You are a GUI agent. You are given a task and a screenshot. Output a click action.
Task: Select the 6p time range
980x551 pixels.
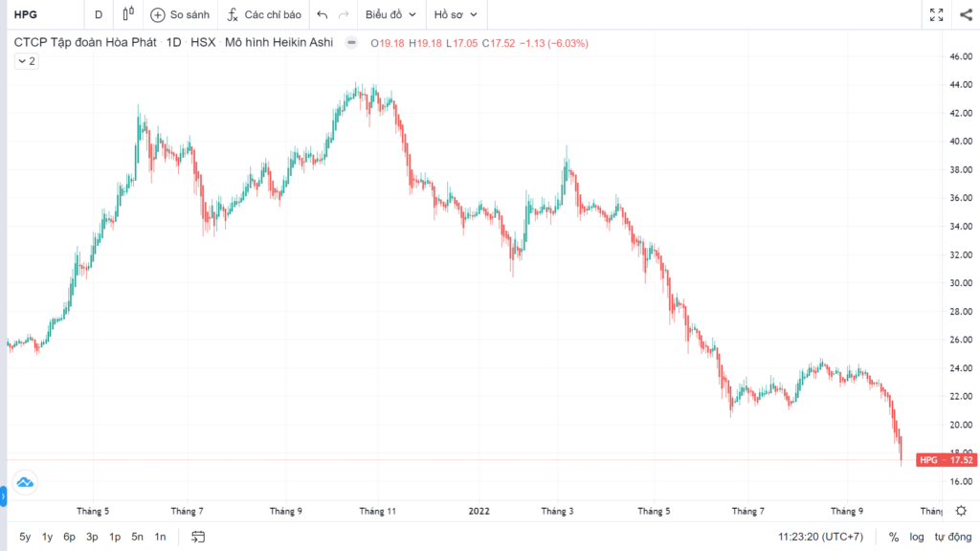click(x=69, y=537)
